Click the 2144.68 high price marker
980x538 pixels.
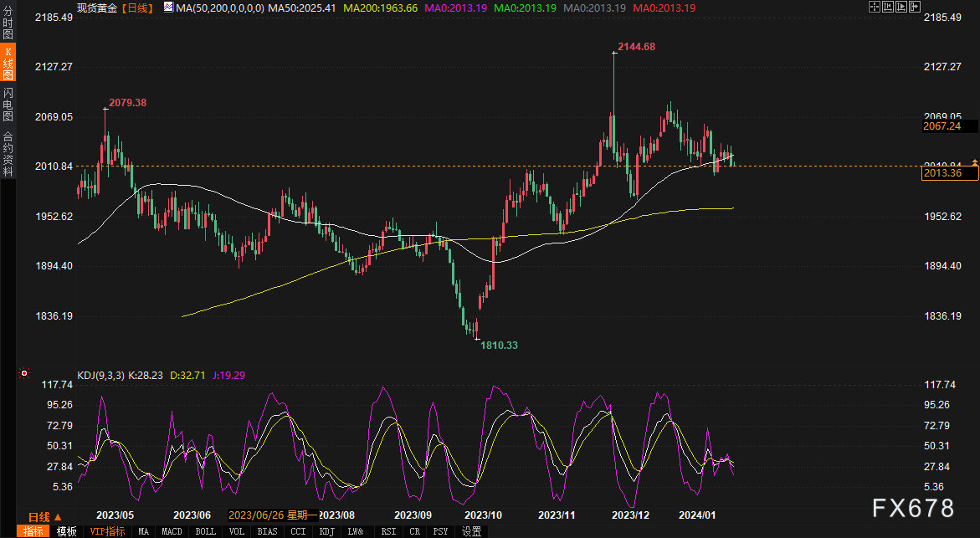[636, 47]
